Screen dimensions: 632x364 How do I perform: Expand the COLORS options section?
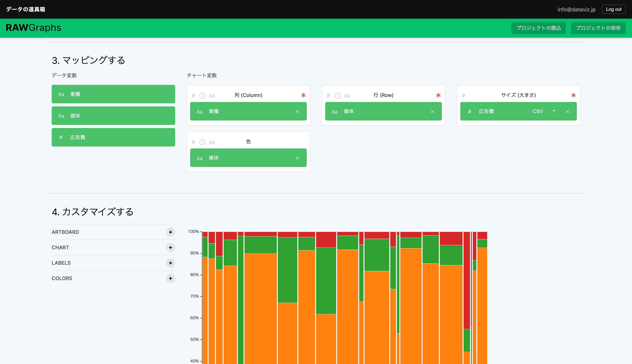(170, 278)
